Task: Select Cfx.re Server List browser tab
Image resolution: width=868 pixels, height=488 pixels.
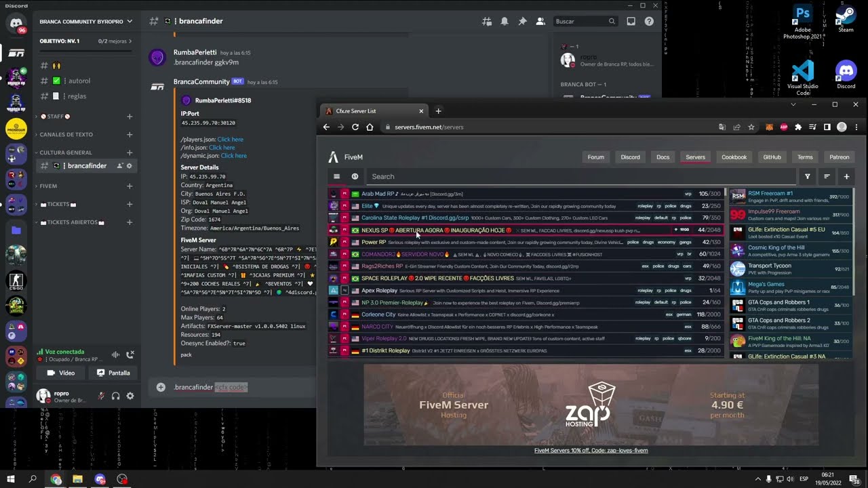Action: click(x=374, y=111)
